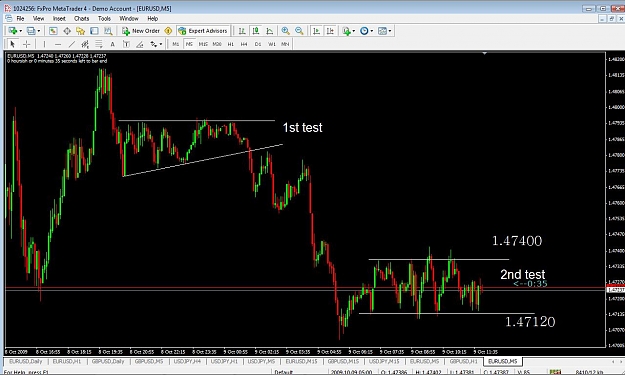Select the Text Label (T) tool
This screenshot has height=375, width=625.
pos(126,44)
